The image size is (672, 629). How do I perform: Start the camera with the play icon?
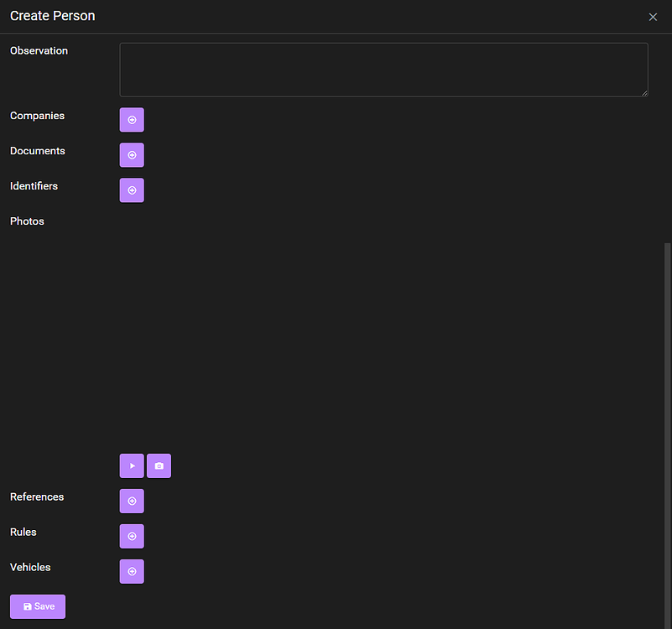click(x=132, y=465)
